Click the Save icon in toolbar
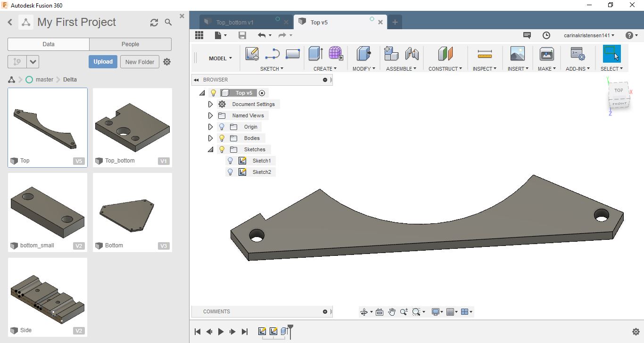This screenshot has width=644, height=343. click(242, 35)
